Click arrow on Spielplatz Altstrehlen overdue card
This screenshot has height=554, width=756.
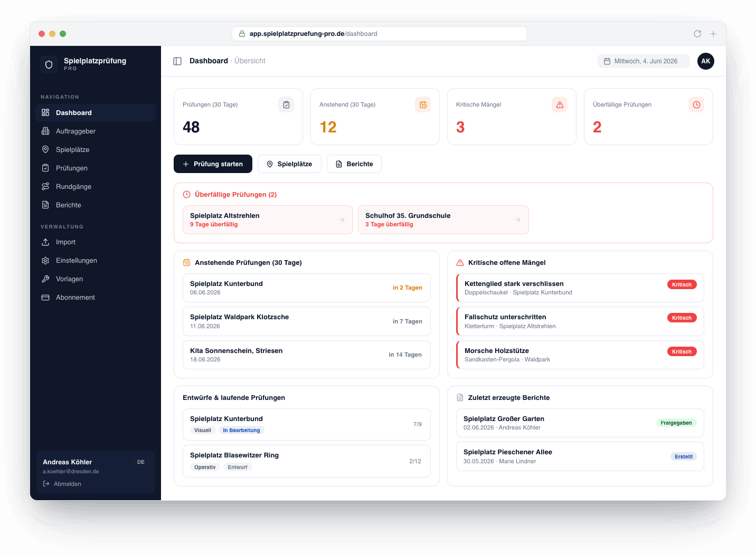[342, 219]
